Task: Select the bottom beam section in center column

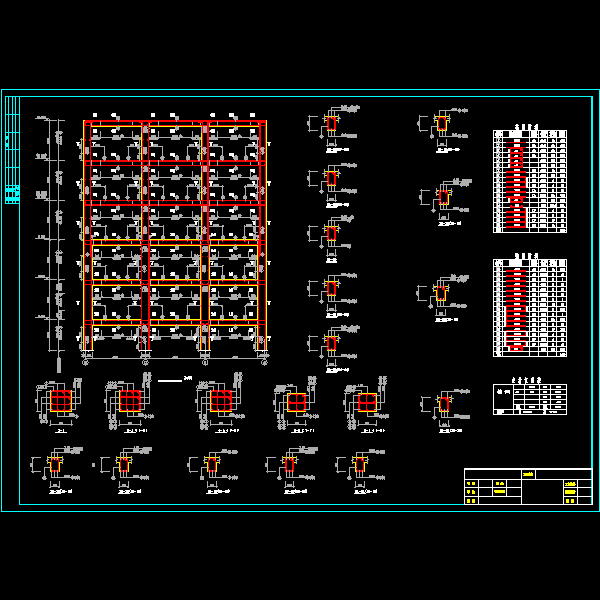Action: [x=331, y=344]
